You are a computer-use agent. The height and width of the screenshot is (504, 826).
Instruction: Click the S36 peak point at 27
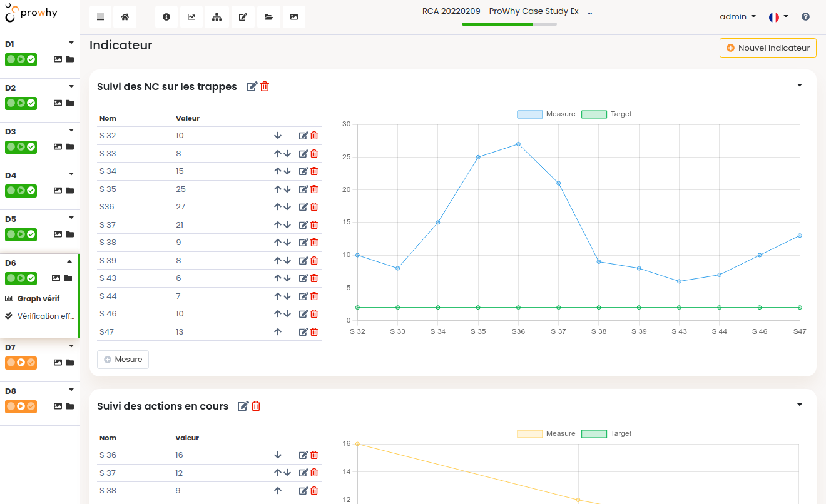pos(518,144)
